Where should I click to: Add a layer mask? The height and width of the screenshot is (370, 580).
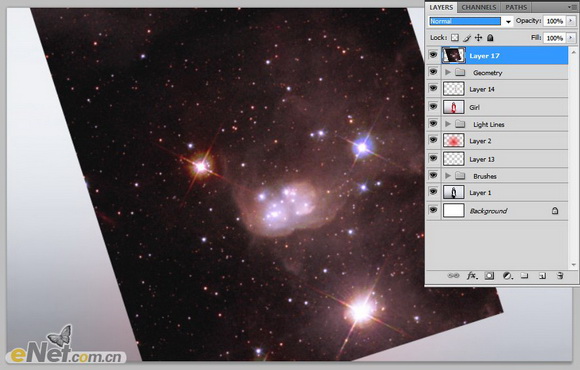[489, 276]
